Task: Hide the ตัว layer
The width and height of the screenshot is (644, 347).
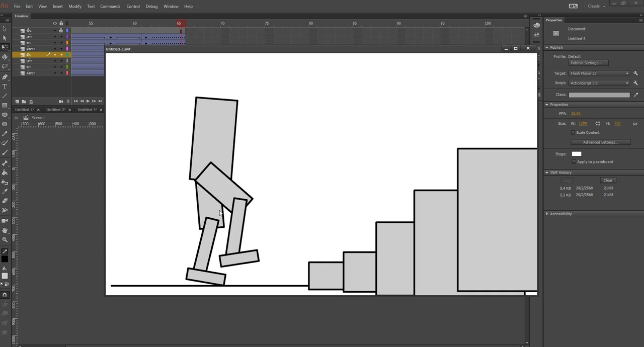Action: point(55,55)
